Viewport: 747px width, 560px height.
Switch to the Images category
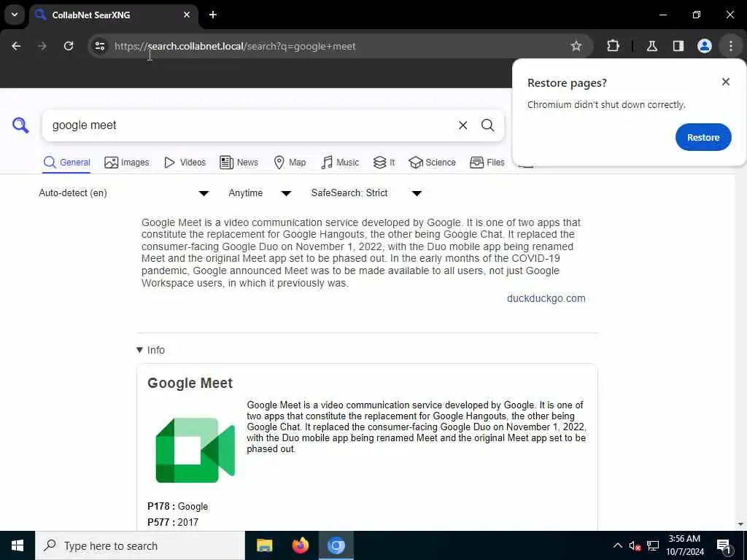pyautogui.click(x=127, y=163)
